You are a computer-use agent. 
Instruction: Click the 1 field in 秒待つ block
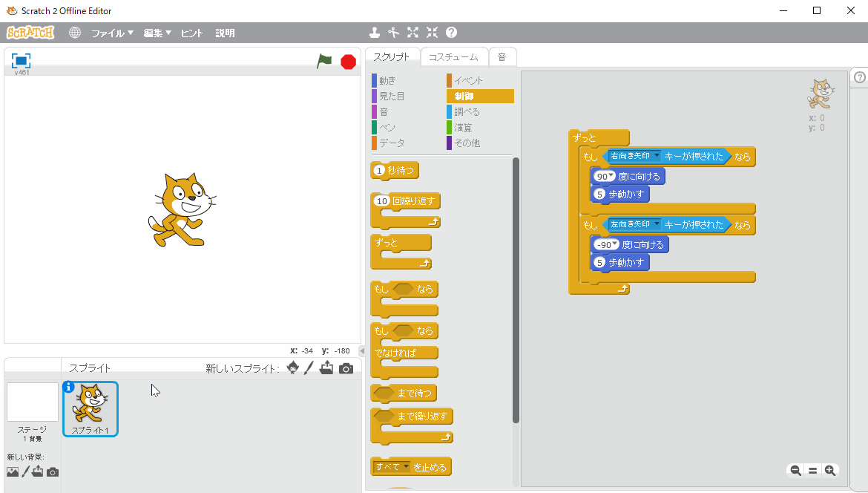[x=379, y=171]
